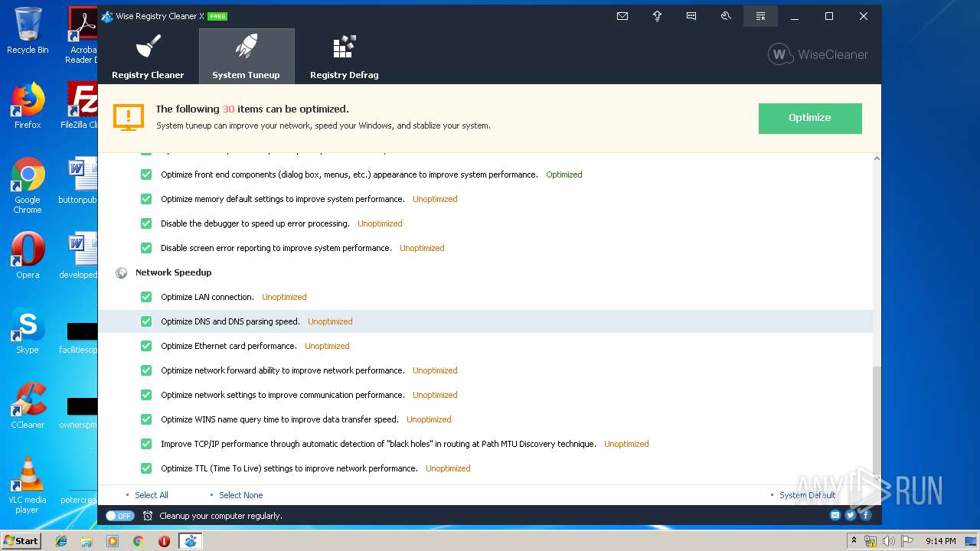
Task: Click the Optimize button
Action: 810,118
